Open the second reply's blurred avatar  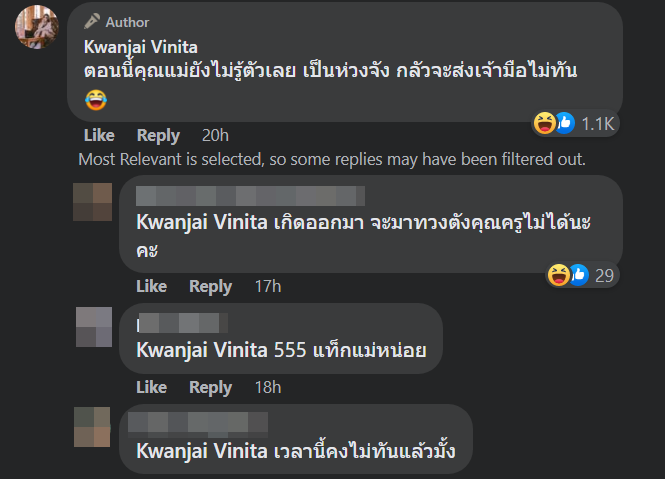[94, 326]
